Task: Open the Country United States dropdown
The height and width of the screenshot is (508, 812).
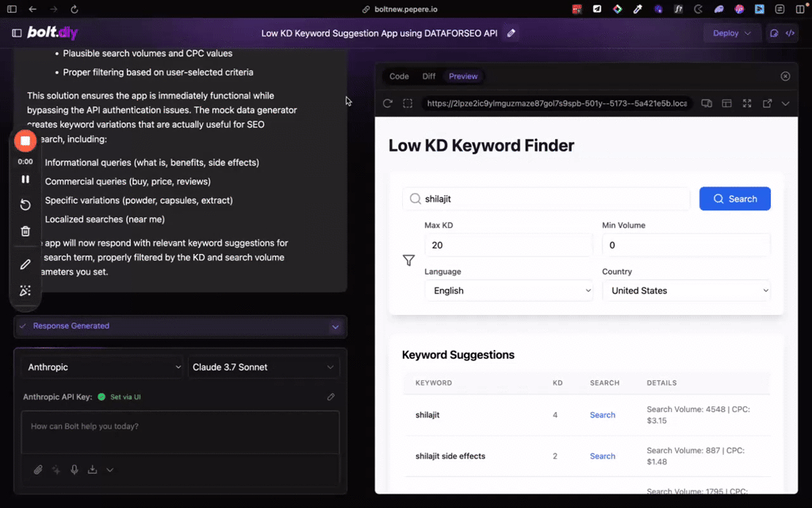Action: tap(686, 291)
